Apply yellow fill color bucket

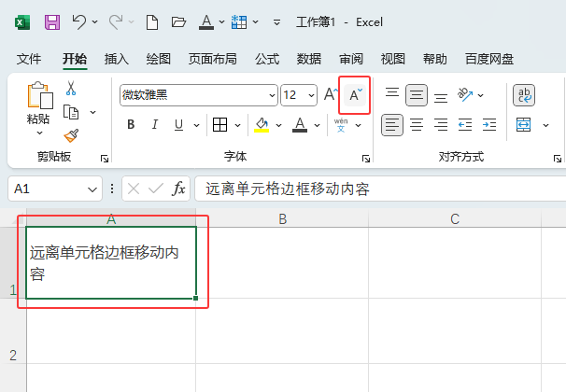[x=262, y=125]
